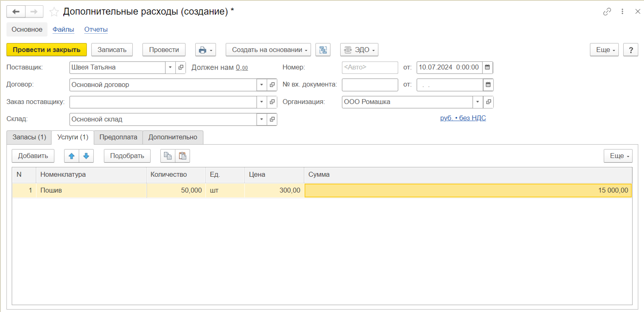Screen dimensions: 644x312
Task: Move row up with blue up arrow
Action: tap(71, 156)
